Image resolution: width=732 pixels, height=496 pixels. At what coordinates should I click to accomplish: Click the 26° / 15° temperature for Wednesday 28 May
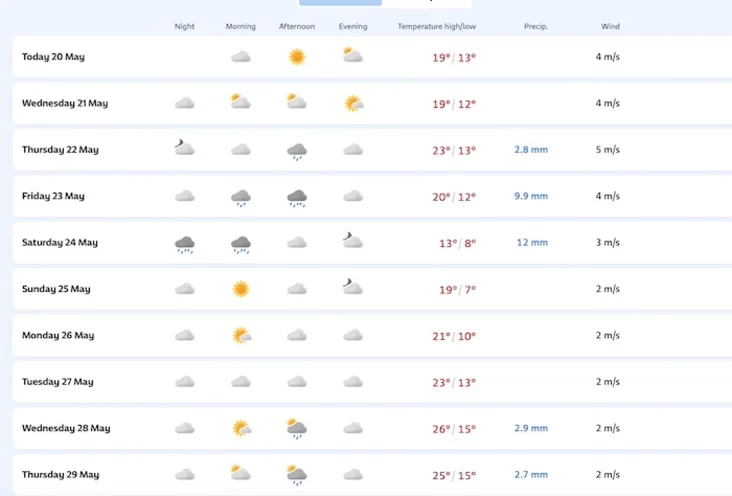point(454,429)
